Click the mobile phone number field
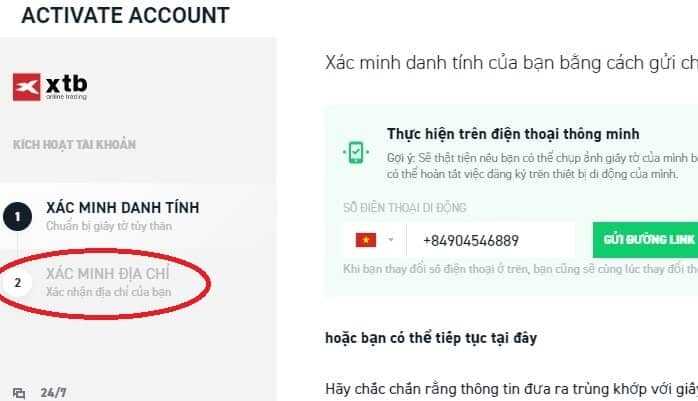The height and width of the screenshot is (401, 698). 491,240
